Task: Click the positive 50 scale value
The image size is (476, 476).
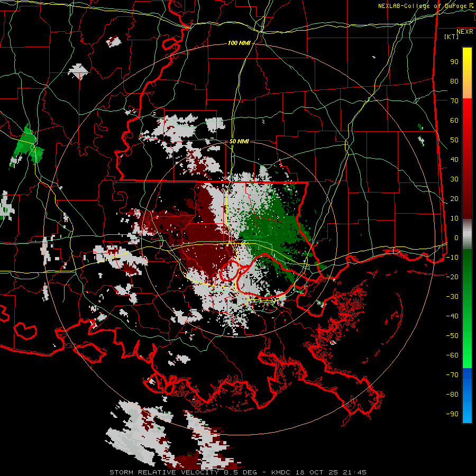Action: click(x=454, y=140)
